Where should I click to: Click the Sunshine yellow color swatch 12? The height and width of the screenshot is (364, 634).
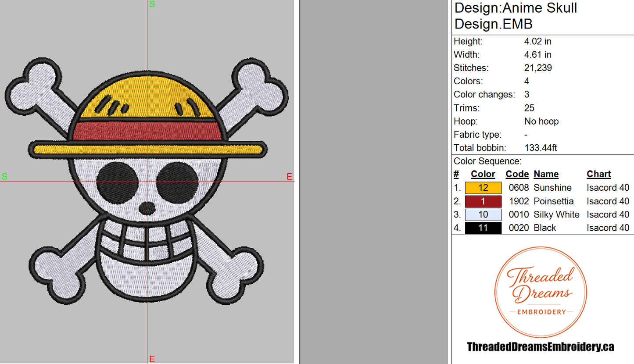point(483,188)
